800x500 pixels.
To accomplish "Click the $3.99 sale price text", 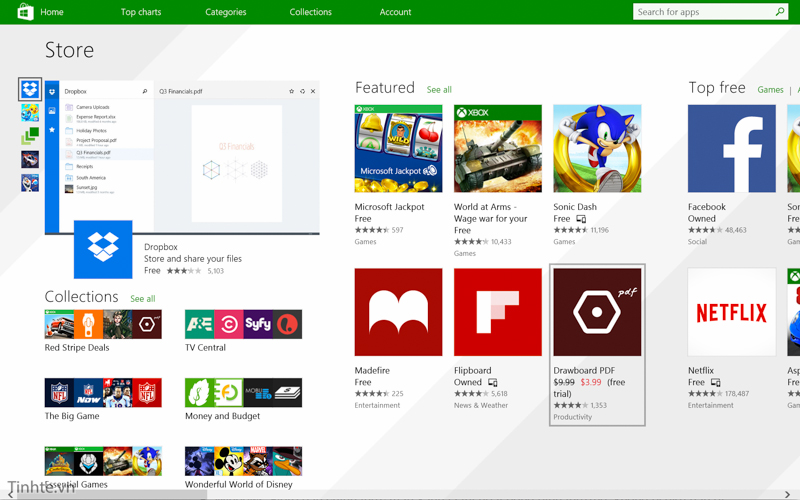I will tap(591, 382).
